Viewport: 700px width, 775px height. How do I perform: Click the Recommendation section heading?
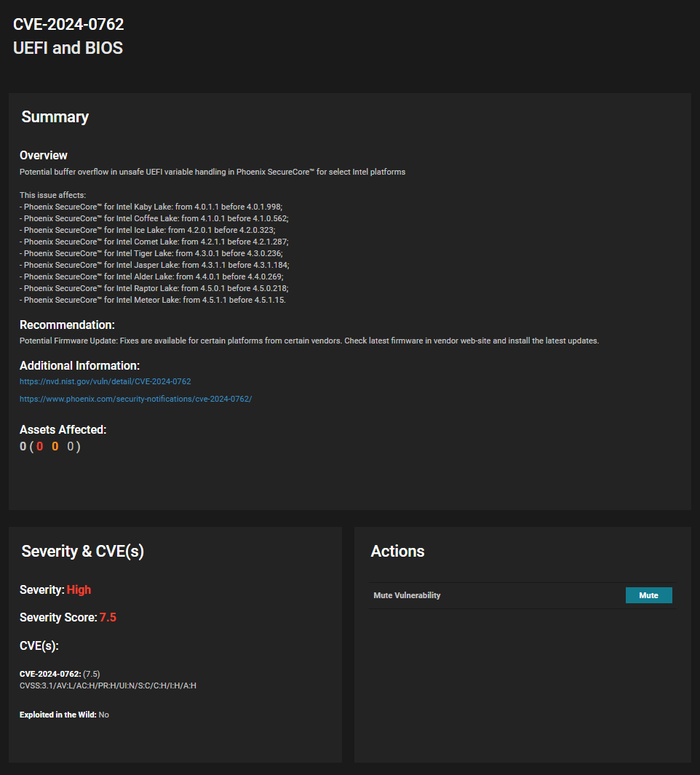67,325
